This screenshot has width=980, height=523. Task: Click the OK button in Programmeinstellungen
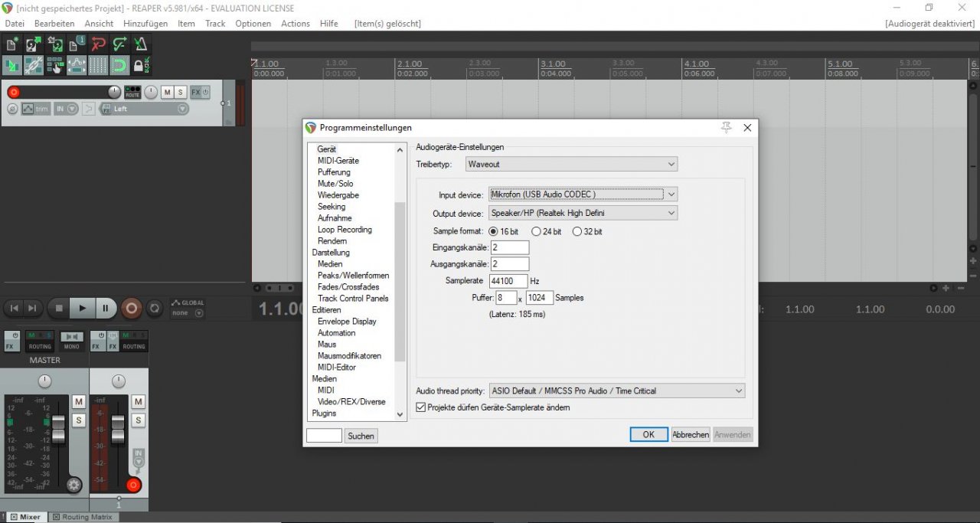click(648, 434)
